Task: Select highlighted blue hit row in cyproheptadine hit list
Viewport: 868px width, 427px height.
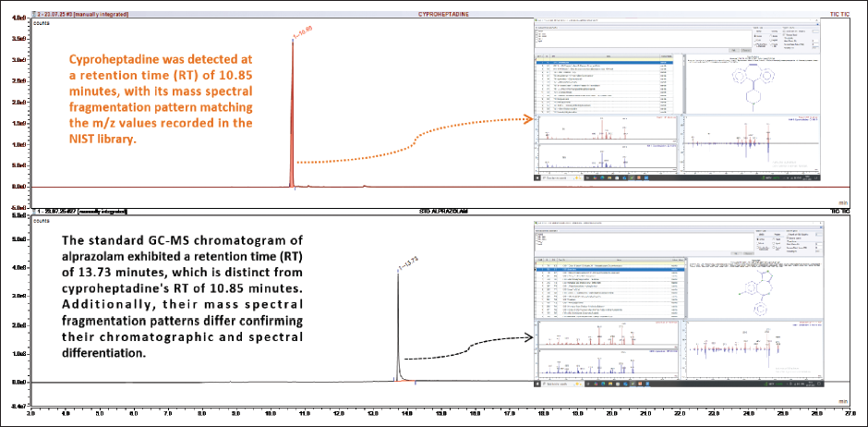Action: (x=604, y=63)
